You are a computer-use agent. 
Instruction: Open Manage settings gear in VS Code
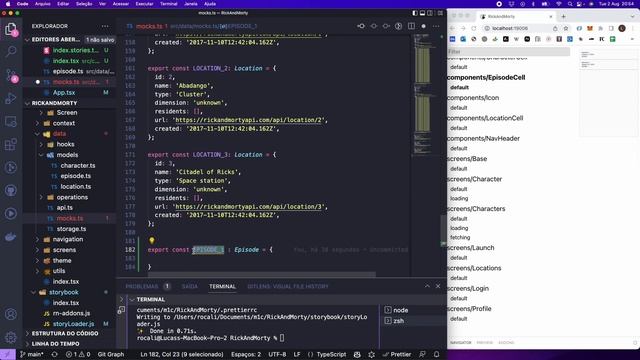click(11, 337)
